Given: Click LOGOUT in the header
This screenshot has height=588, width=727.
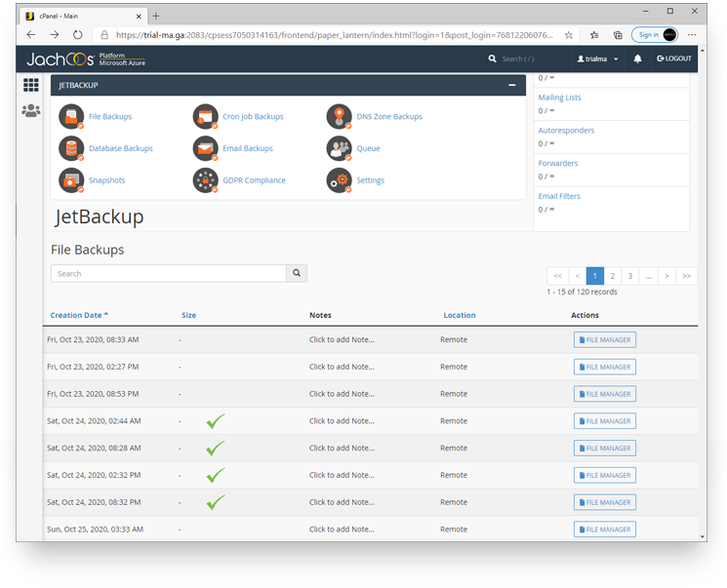Looking at the screenshot, I should click(674, 59).
